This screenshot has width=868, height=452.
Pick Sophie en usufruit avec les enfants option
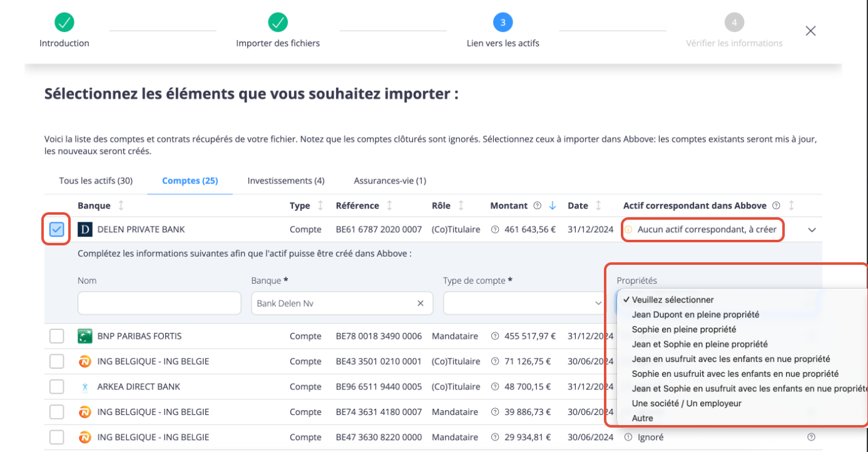tap(735, 374)
